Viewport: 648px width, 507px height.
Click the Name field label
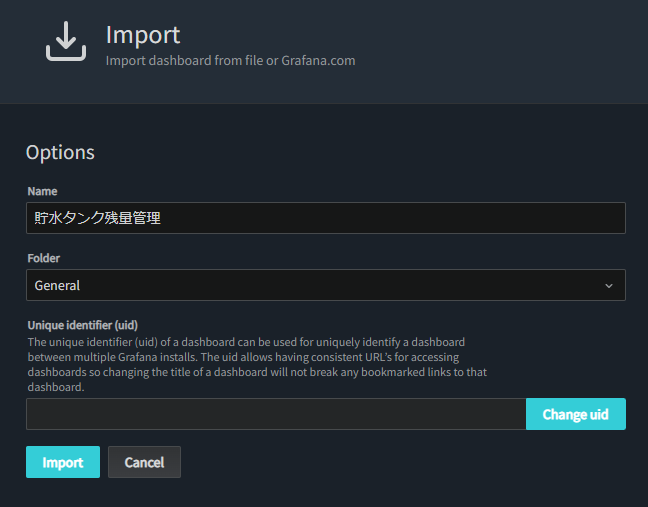pos(42,191)
